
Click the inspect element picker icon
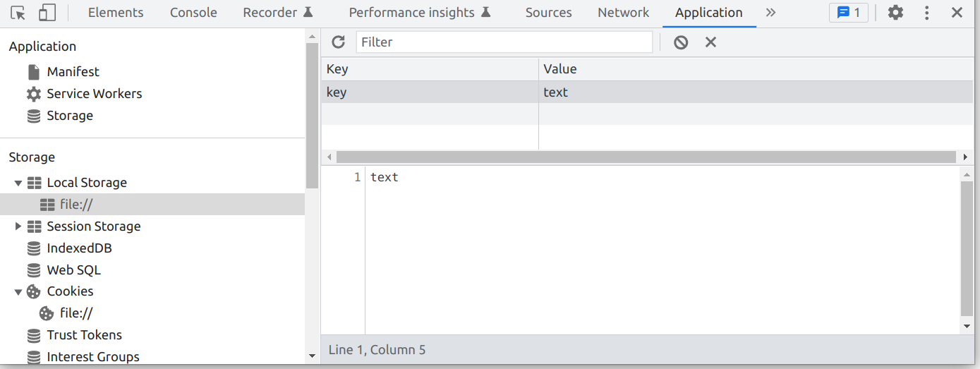tap(18, 13)
